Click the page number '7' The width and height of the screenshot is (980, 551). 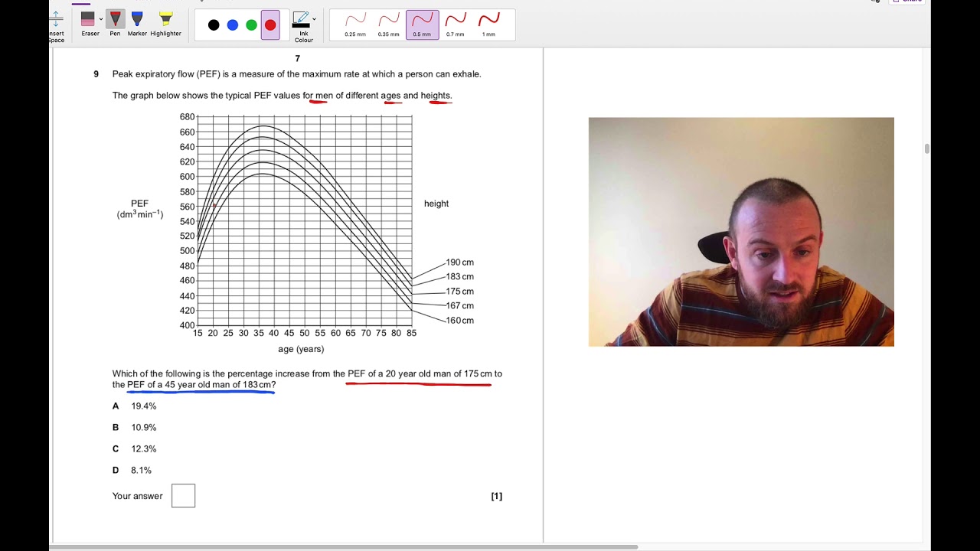298,59
